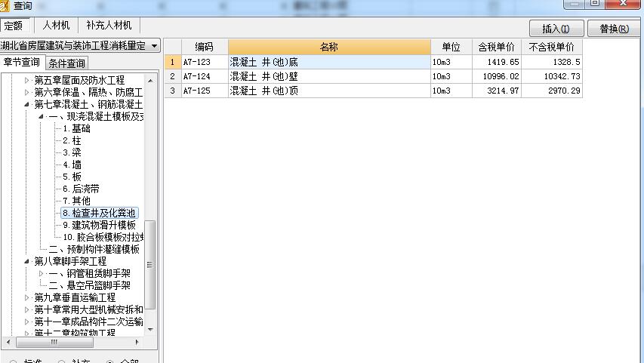Click the price value 10996.02
The height and width of the screenshot is (363, 644).
click(x=497, y=76)
